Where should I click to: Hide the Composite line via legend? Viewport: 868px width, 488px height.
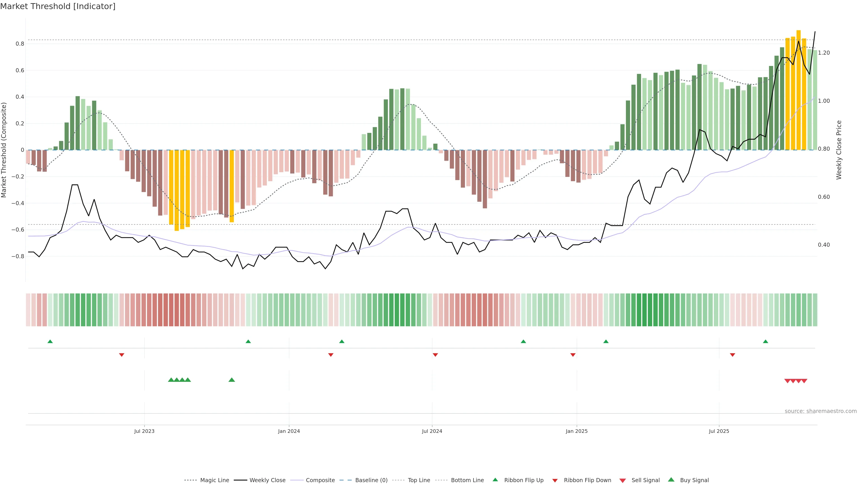point(320,480)
